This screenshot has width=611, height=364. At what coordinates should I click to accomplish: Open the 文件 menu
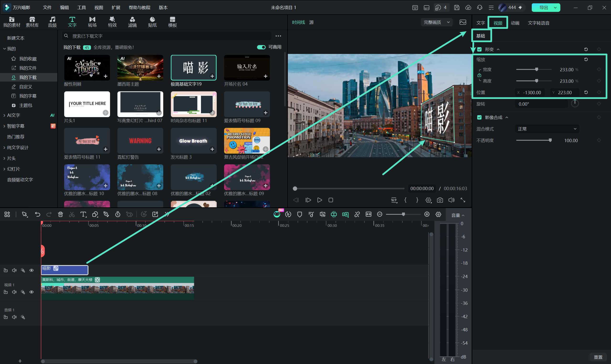(x=47, y=8)
